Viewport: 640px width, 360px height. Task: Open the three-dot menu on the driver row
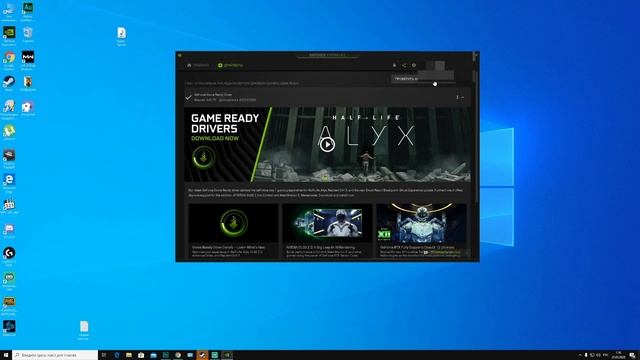pos(457,98)
